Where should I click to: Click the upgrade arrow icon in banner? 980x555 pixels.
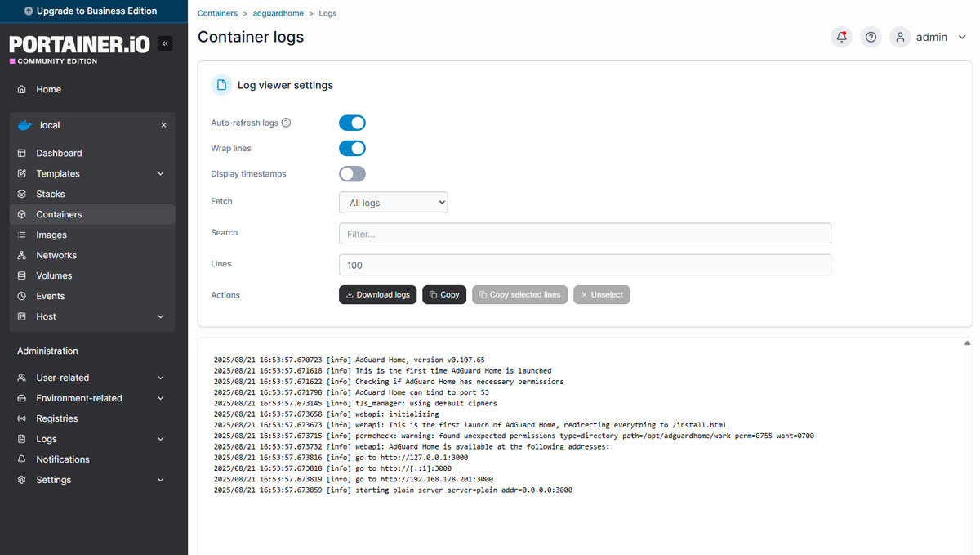29,11
